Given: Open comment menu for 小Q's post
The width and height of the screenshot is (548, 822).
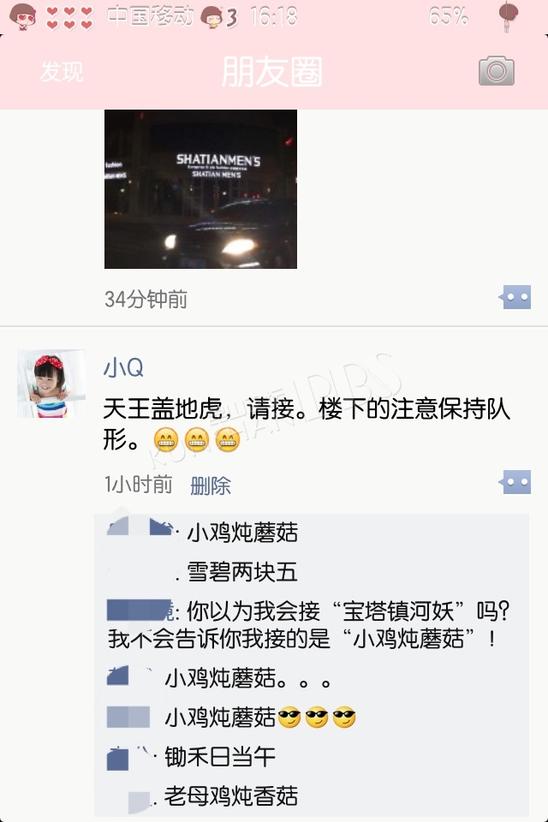Looking at the screenshot, I should (515, 482).
